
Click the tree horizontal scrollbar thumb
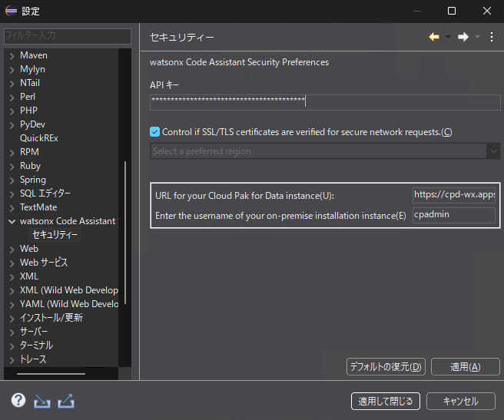coord(51,374)
